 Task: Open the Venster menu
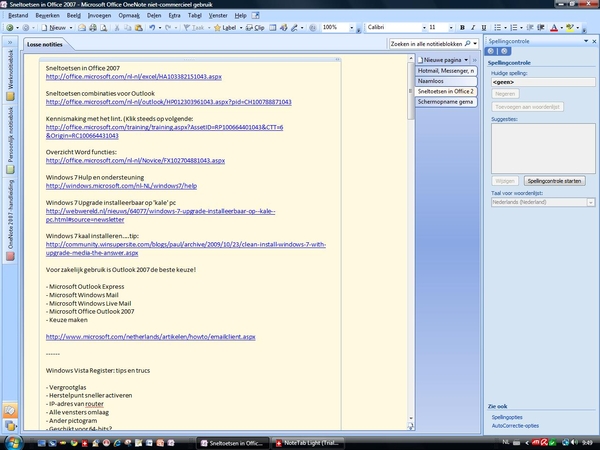[218, 16]
